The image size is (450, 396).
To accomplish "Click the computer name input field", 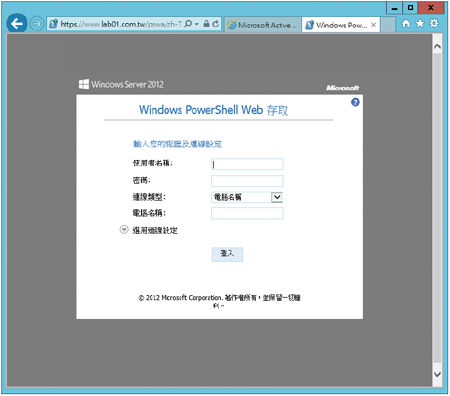I will (x=247, y=213).
